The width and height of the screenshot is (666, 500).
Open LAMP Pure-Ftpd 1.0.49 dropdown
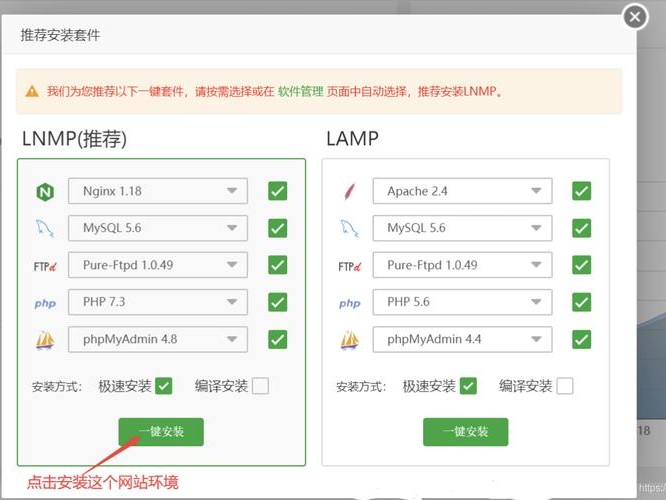463,265
